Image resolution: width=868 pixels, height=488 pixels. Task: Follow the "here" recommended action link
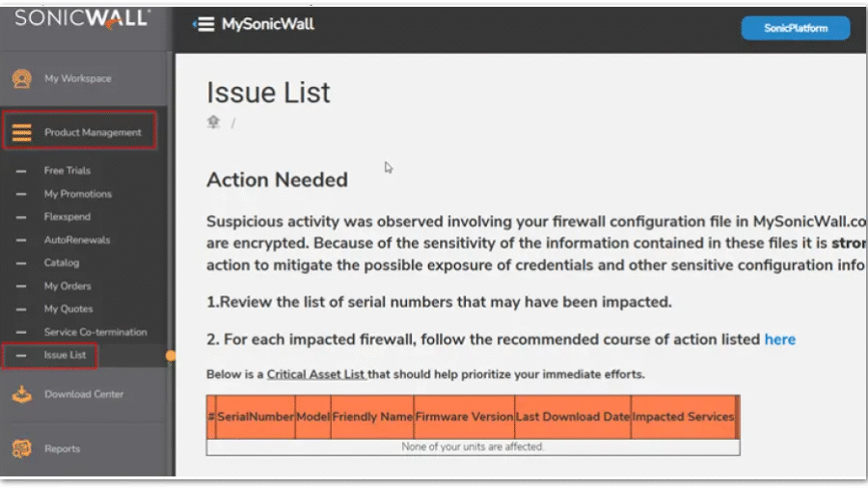click(779, 339)
